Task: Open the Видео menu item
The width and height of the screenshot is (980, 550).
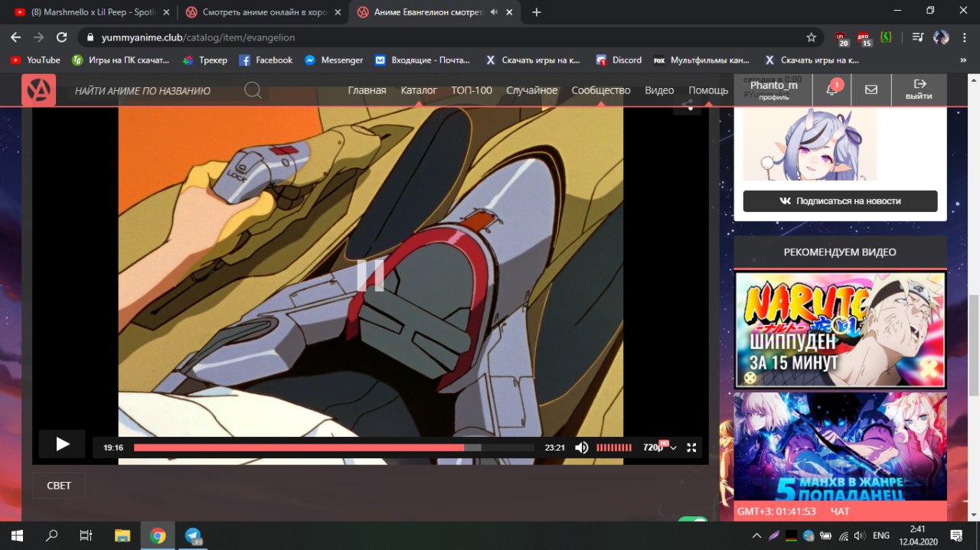Action: [x=659, y=90]
